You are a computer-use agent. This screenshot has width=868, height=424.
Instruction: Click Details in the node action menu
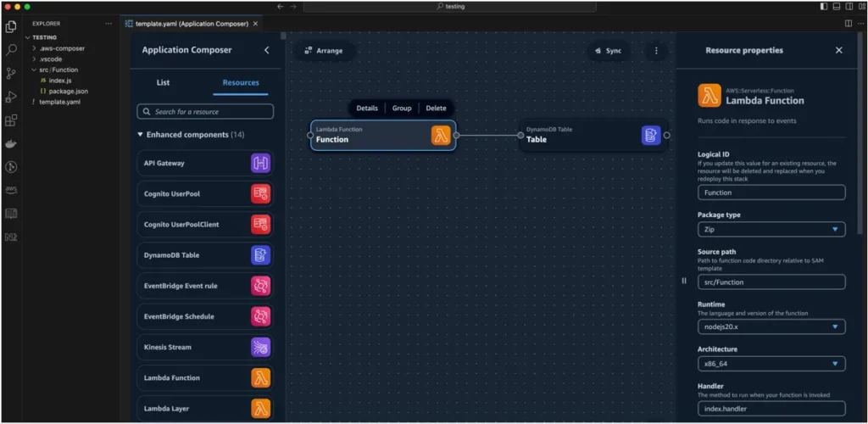click(x=367, y=108)
